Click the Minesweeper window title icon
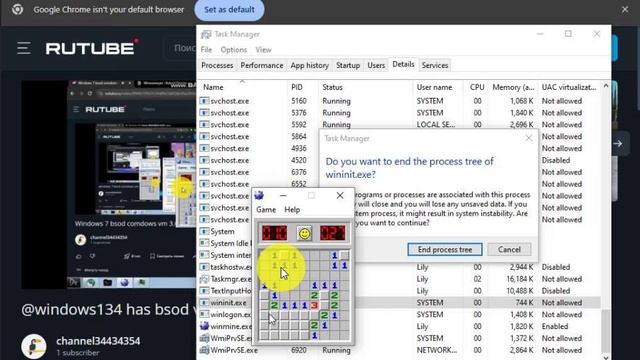The height and width of the screenshot is (360, 640). click(x=259, y=196)
